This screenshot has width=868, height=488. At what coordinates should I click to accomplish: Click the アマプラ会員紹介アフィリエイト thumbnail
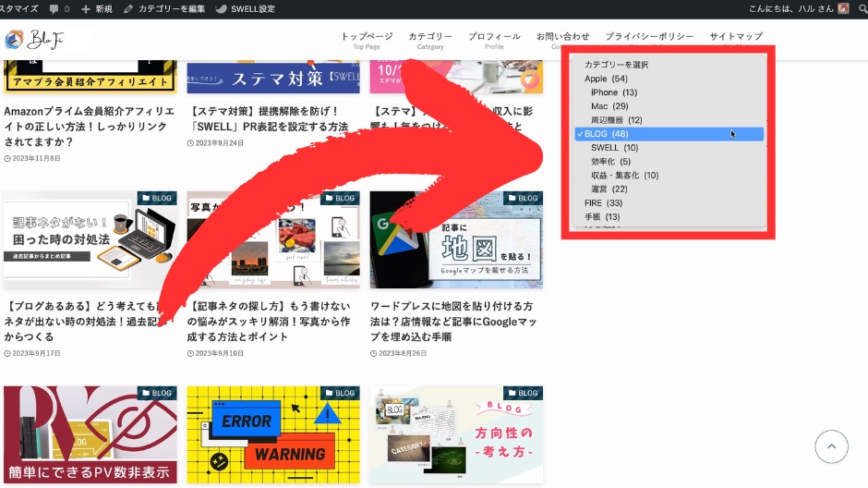[90, 76]
